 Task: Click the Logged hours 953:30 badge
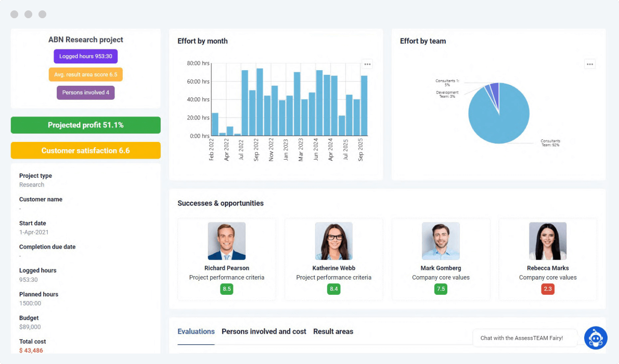[x=85, y=56]
